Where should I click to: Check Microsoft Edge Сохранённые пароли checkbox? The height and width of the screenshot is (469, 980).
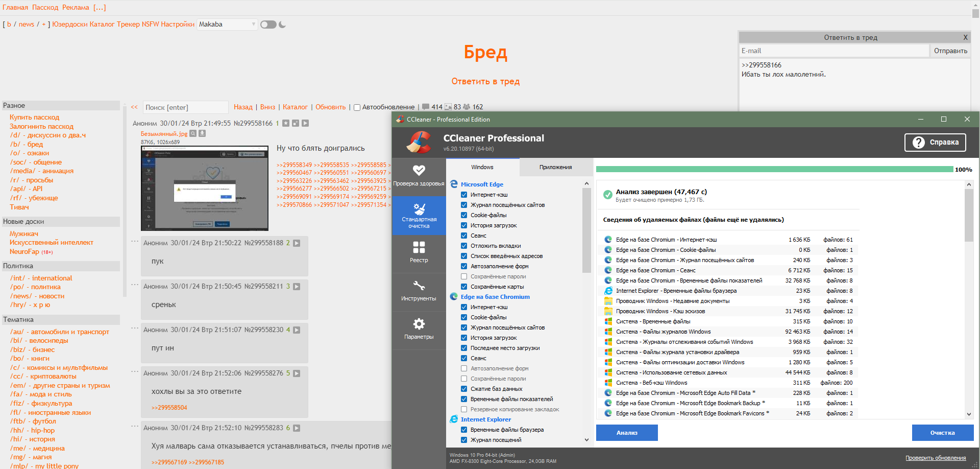coord(464,276)
